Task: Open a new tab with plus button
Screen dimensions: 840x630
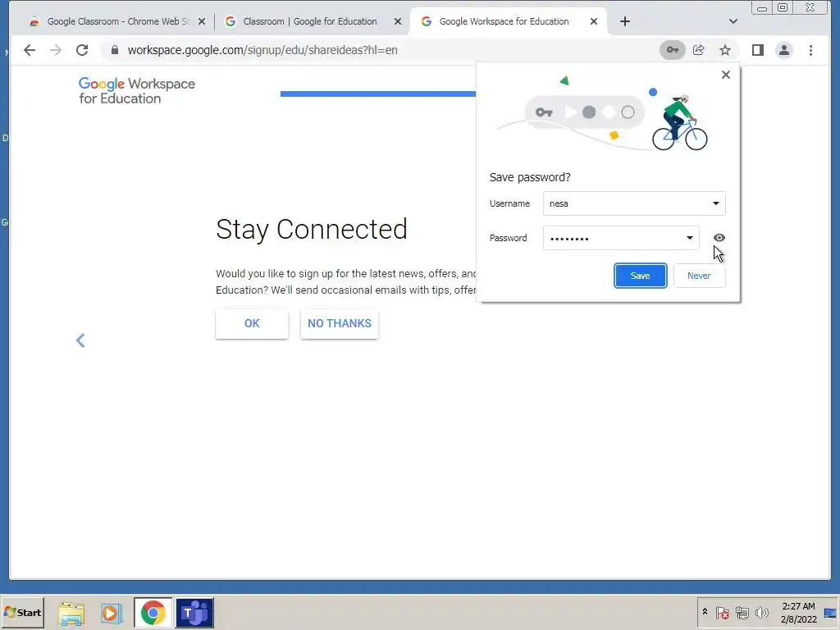Action: click(624, 21)
